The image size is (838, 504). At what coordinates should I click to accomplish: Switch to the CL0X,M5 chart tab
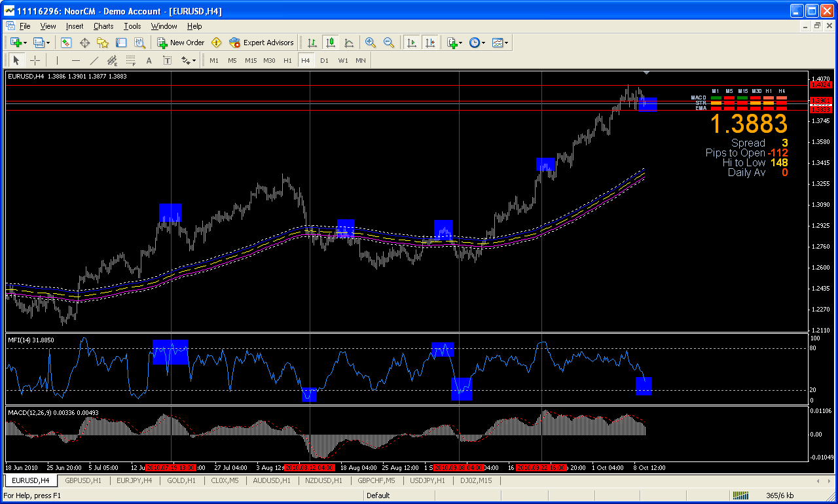tap(225, 480)
